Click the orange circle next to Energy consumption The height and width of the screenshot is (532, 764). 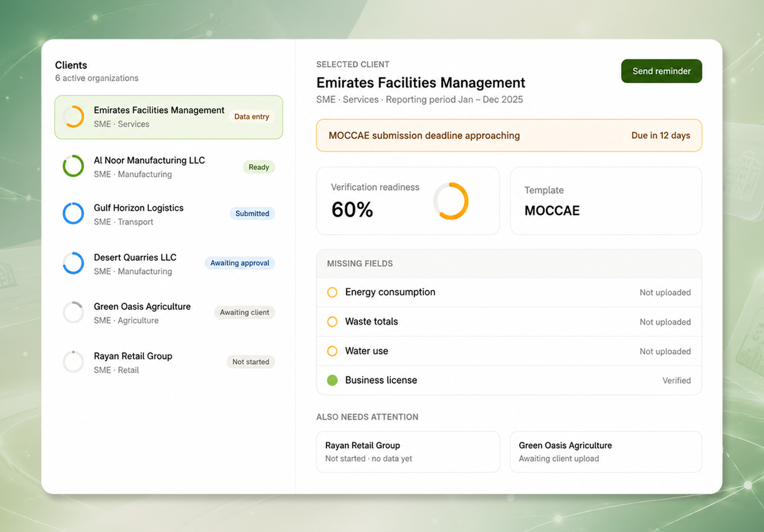(x=332, y=292)
